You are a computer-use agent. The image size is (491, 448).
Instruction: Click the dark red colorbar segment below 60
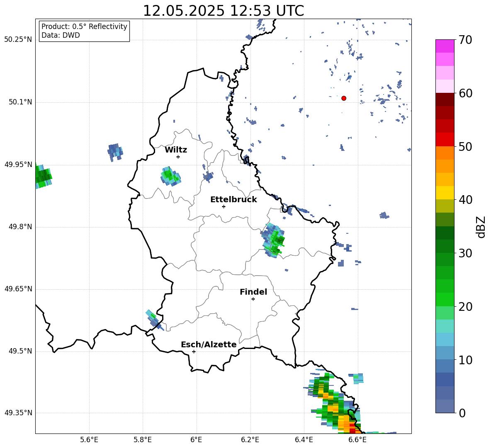coord(445,99)
